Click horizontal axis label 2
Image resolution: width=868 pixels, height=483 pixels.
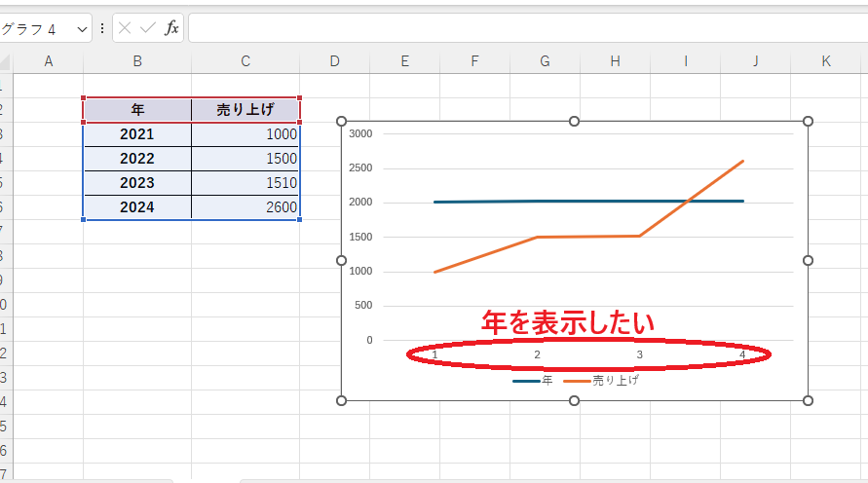click(x=537, y=354)
